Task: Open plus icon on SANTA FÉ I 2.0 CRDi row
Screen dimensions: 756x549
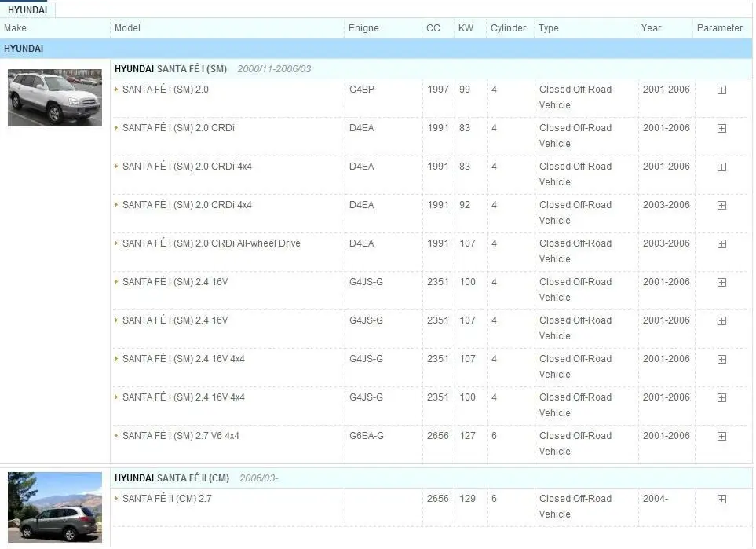Action: pos(721,129)
